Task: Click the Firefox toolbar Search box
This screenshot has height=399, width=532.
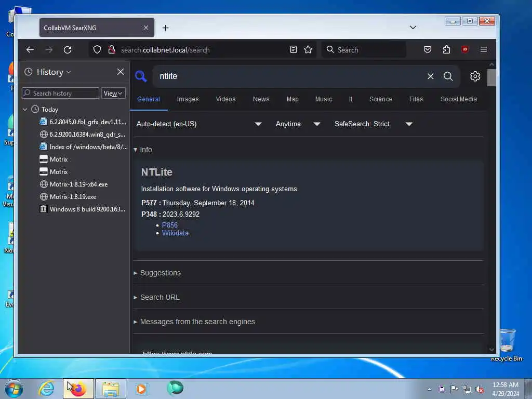Action: 364,50
